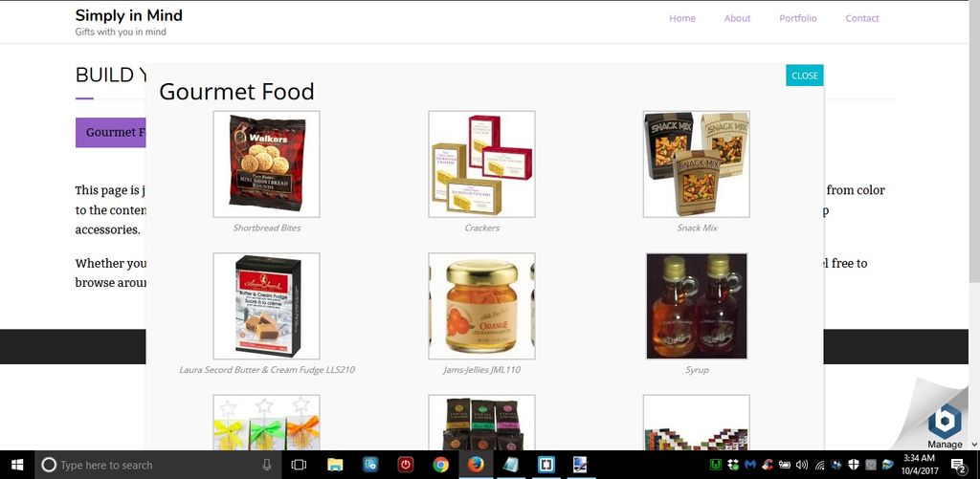Image resolution: width=980 pixels, height=479 pixels.
Task: Choose the Butter & Cream Fudge image
Action: click(266, 306)
